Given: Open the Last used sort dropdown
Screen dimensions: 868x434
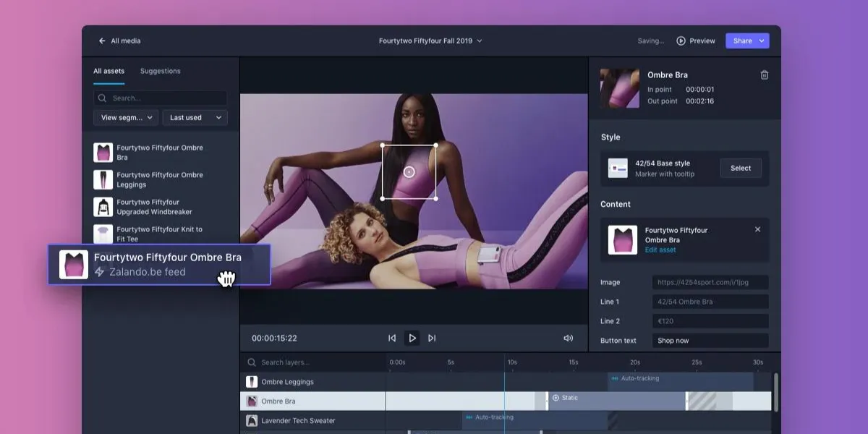Looking at the screenshot, I should pos(195,117).
